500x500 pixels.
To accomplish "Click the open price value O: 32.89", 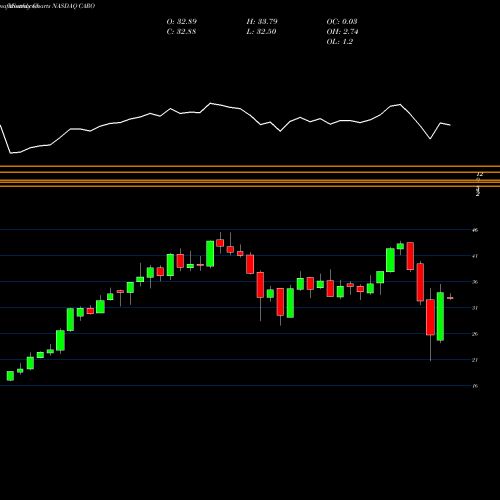I will [182, 22].
